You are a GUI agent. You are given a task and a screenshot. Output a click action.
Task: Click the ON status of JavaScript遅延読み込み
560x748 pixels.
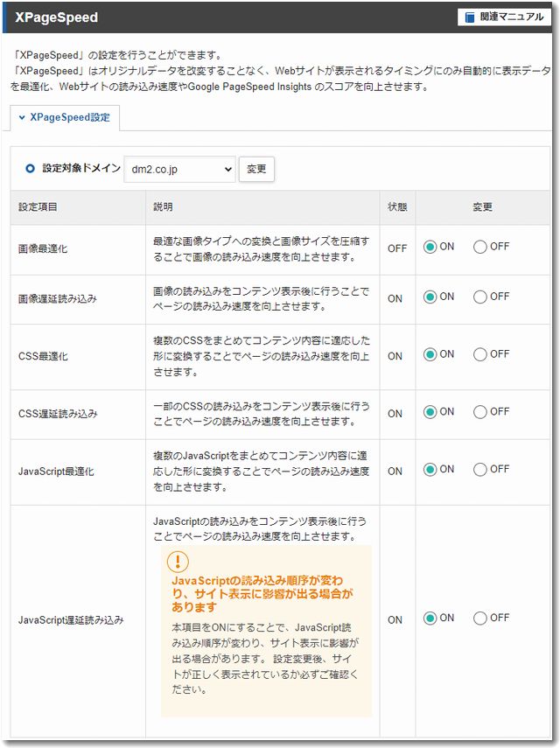(x=395, y=620)
